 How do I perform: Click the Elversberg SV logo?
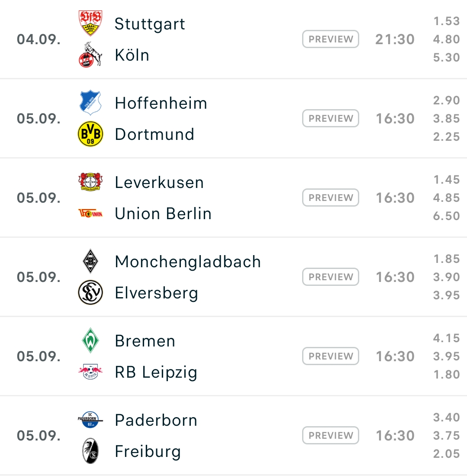(90, 292)
